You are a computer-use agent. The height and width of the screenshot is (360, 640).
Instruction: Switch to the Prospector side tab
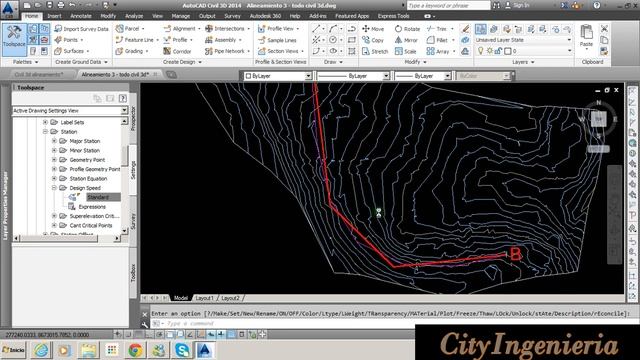pos(133,118)
